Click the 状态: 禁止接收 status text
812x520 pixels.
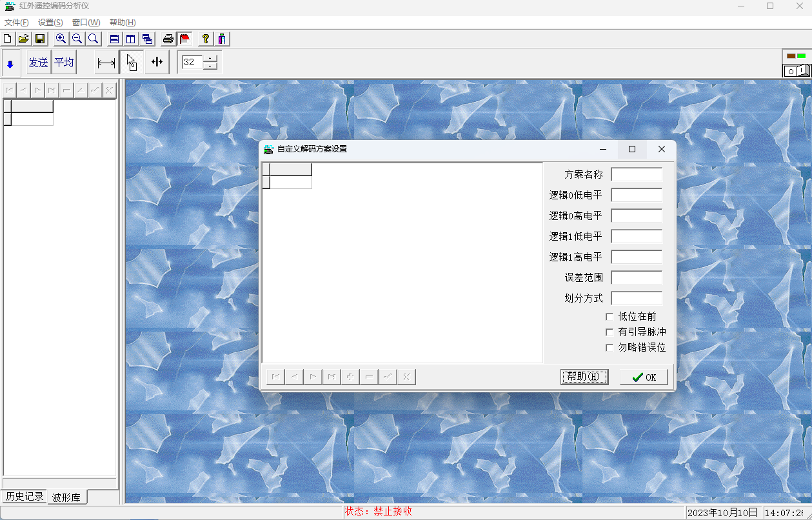click(379, 512)
